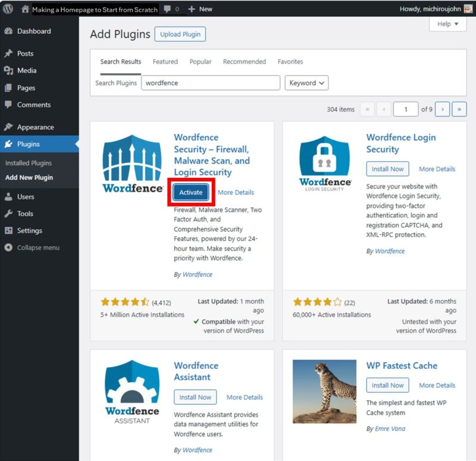Open Appearance menu in sidebar
Viewport: 476px width, 461px height.
click(x=35, y=127)
